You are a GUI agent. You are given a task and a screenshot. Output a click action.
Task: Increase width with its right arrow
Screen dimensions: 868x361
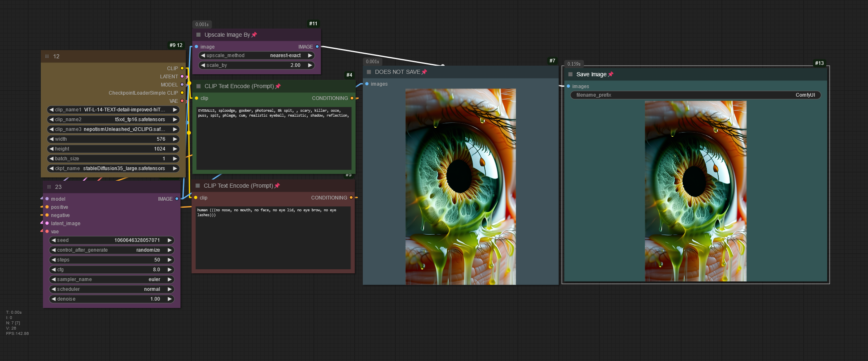[x=175, y=139]
